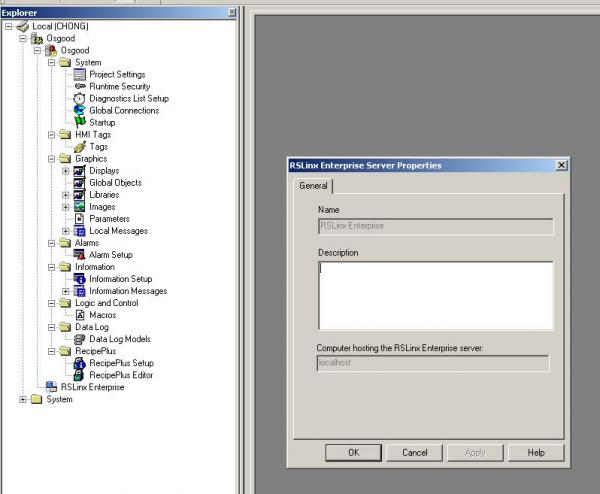Click the Libraries icon
This screenshot has width=600, height=494.
[x=80, y=195]
